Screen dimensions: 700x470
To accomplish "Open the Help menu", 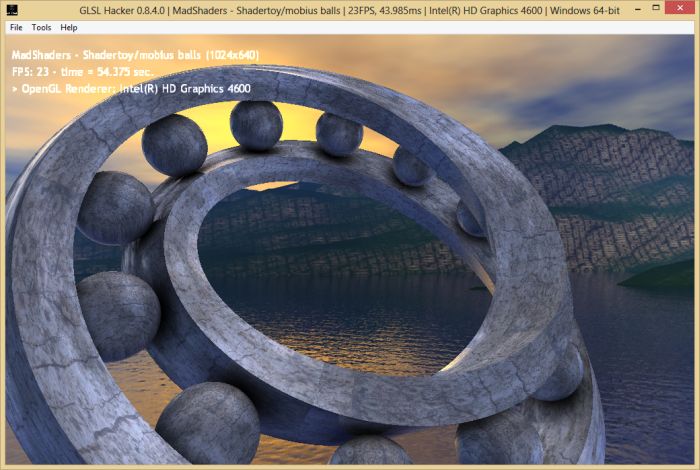I will (x=69, y=28).
